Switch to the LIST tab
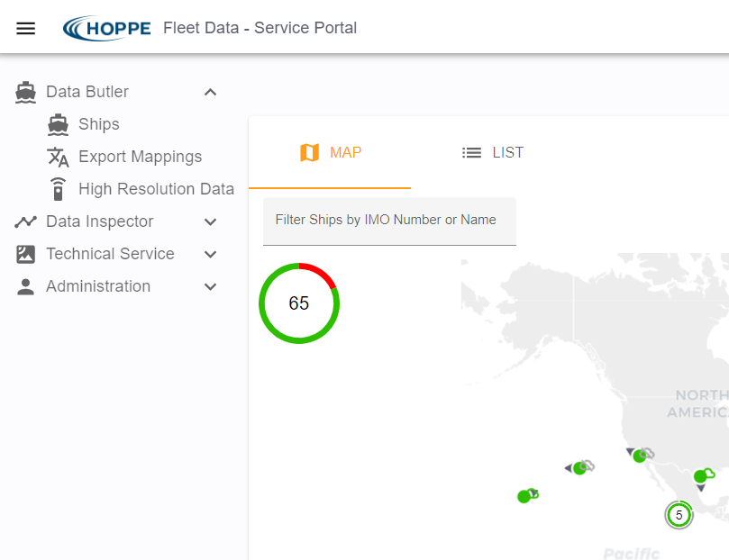The width and height of the screenshot is (729, 560). 492,153
